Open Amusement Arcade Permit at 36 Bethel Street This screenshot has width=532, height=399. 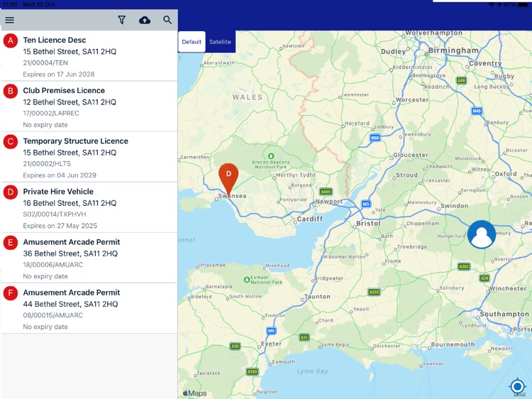89,258
